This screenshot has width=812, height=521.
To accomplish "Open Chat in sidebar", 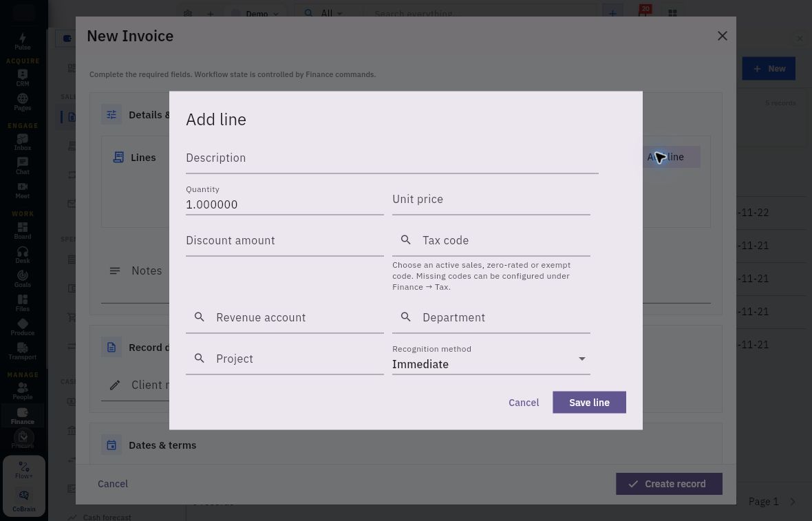I will pyautogui.click(x=22, y=167).
